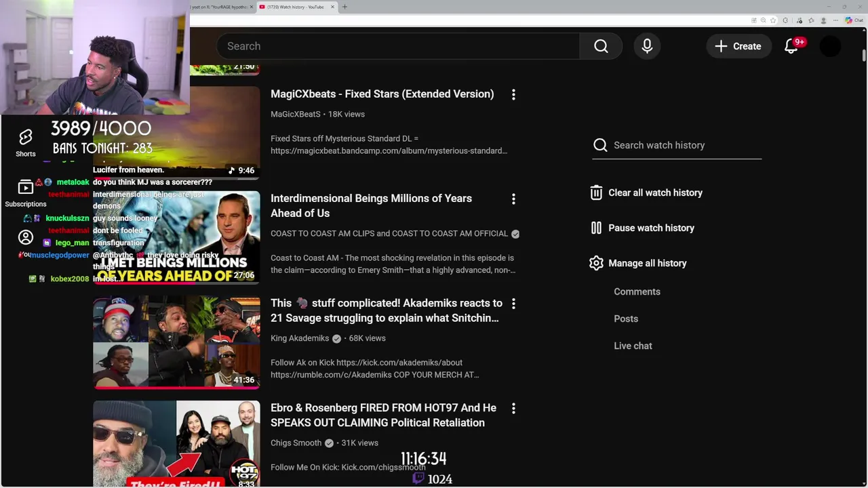868x488 pixels.
Task: Open the Posts history link
Action: click(x=626, y=319)
